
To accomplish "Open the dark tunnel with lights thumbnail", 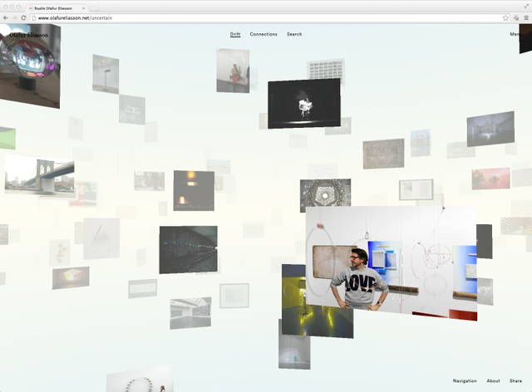I will (189, 250).
